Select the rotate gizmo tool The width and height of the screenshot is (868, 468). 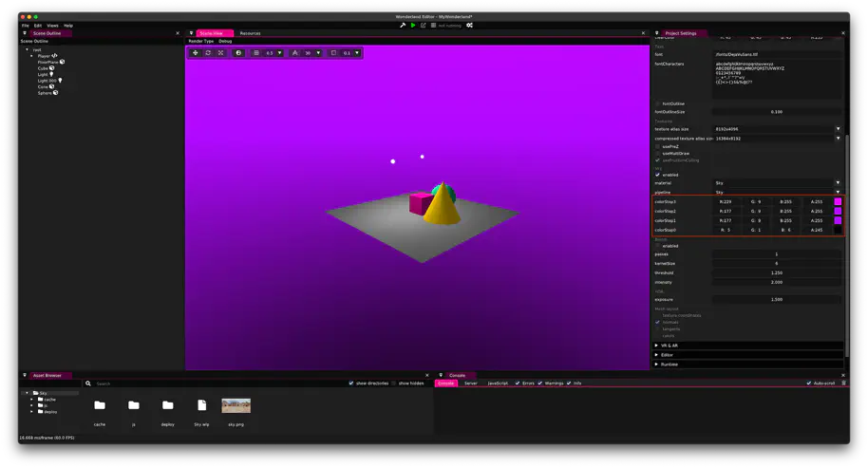[x=208, y=53]
